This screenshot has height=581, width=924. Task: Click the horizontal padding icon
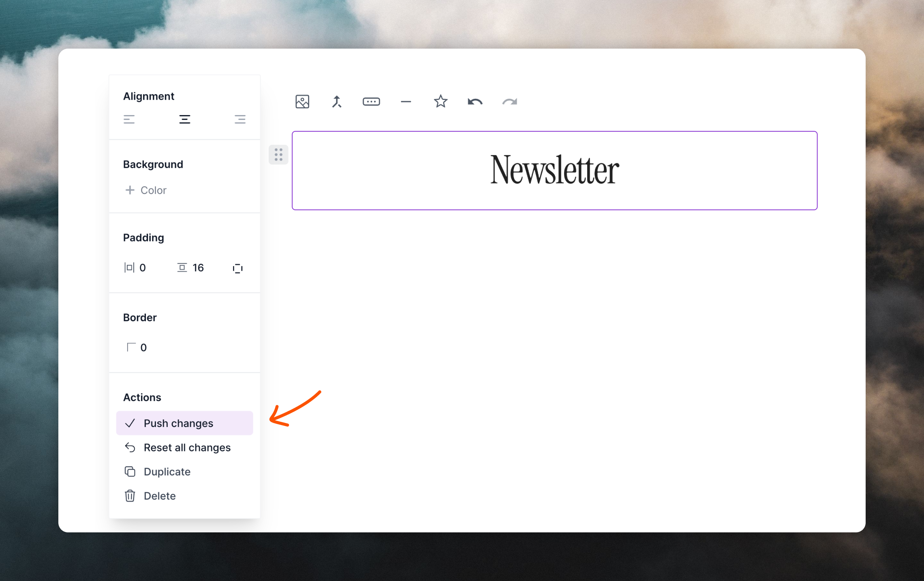[x=129, y=268]
